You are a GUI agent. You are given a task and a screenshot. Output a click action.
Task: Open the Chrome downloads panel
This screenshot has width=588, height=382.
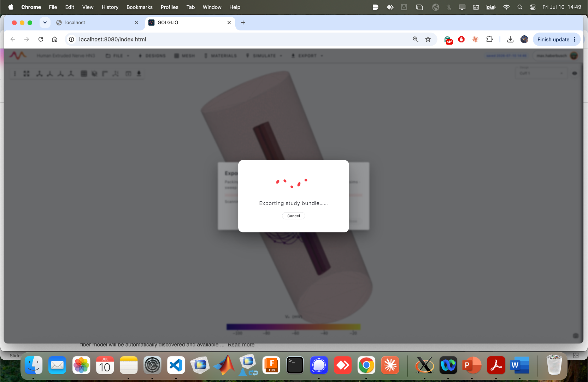[x=510, y=39]
